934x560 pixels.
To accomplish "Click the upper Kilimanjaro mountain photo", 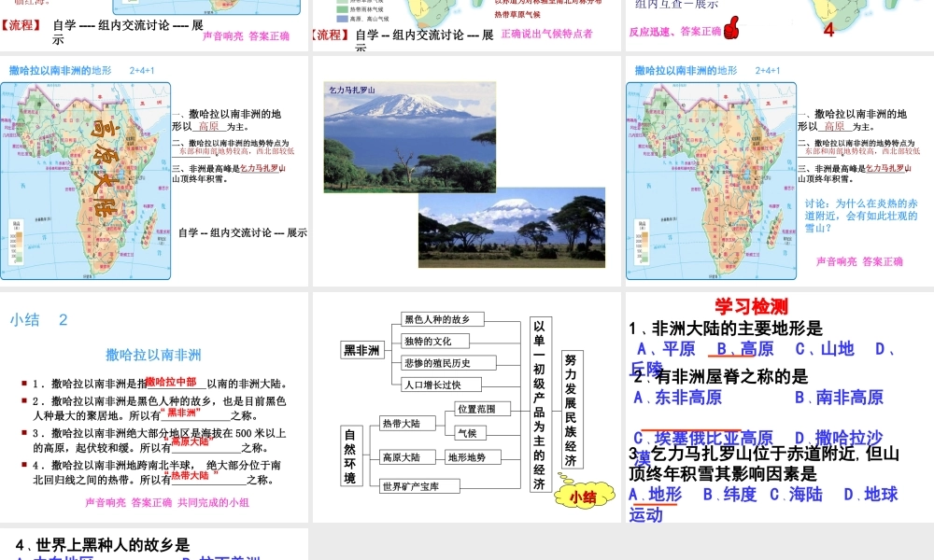I will (410, 137).
